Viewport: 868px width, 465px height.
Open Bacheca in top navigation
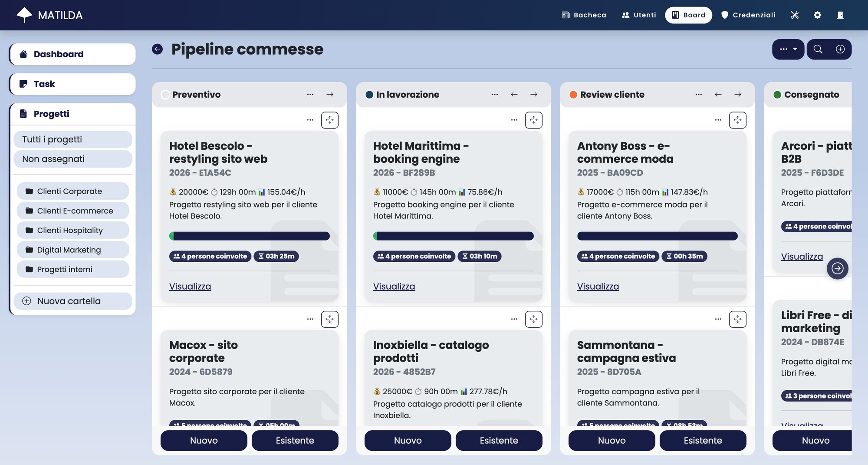(x=584, y=15)
